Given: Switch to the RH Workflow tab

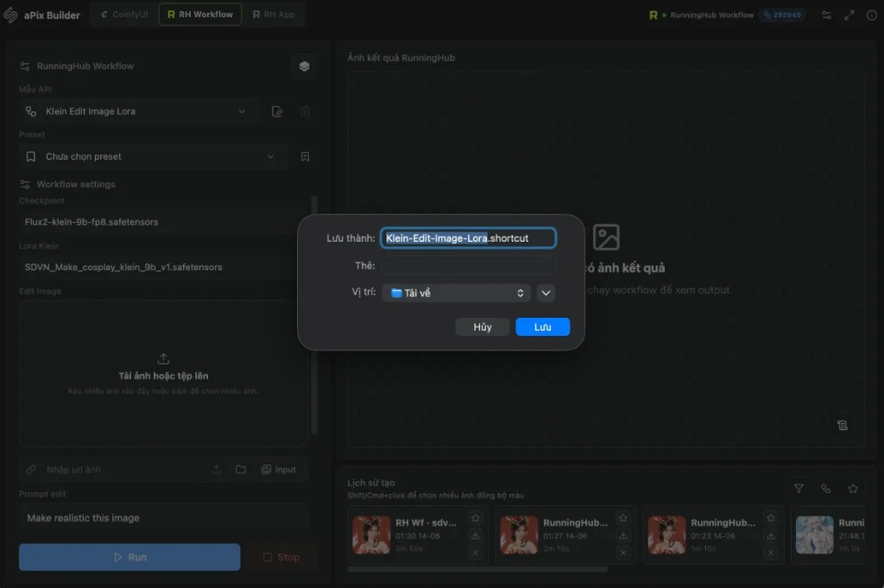Looking at the screenshot, I should tap(200, 15).
